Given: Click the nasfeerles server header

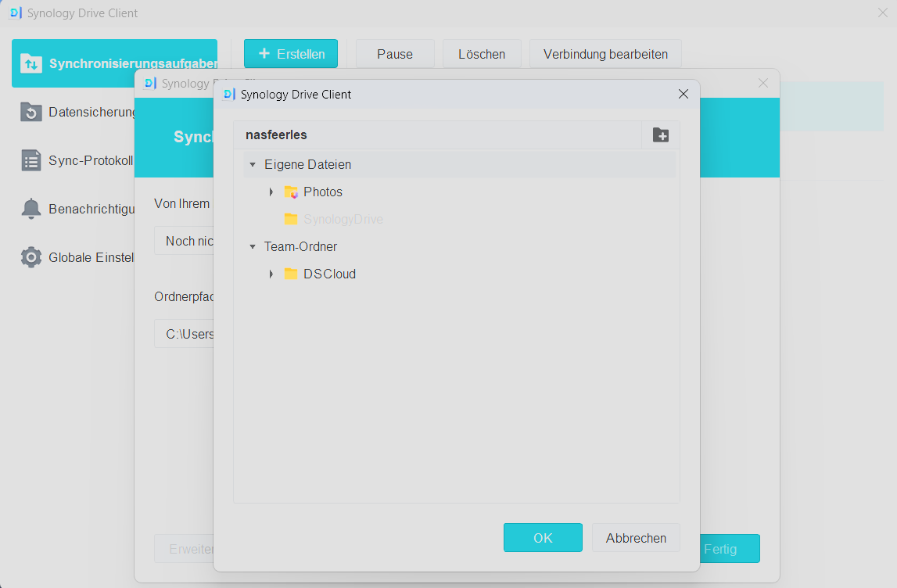Looking at the screenshot, I should tap(438, 135).
